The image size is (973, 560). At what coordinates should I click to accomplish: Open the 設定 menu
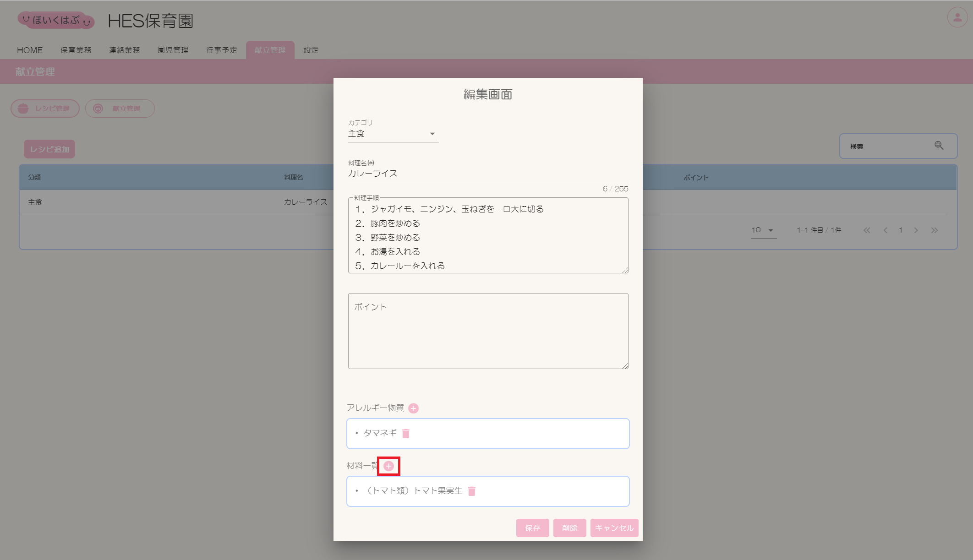pyautogui.click(x=311, y=50)
